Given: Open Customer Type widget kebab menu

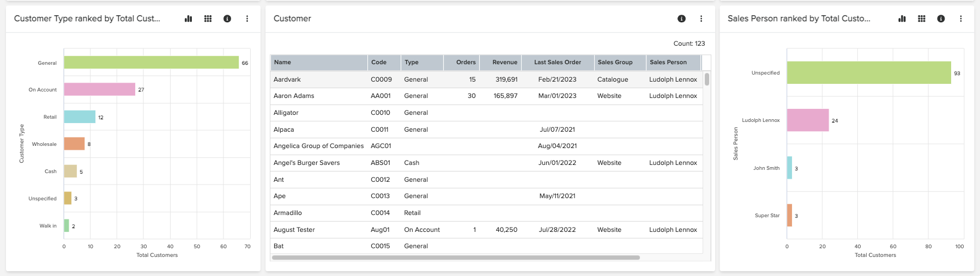Looking at the screenshot, I should (247, 19).
